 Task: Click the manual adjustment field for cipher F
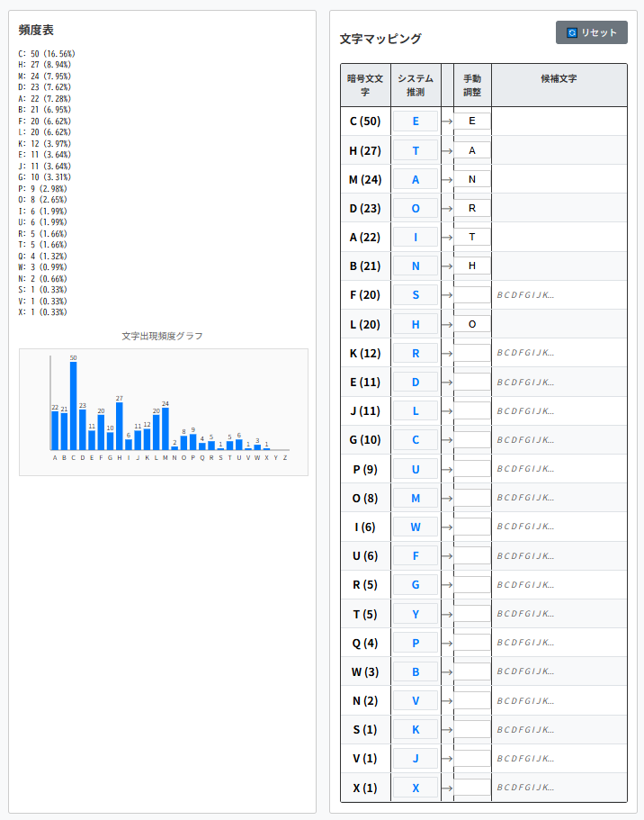point(472,295)
